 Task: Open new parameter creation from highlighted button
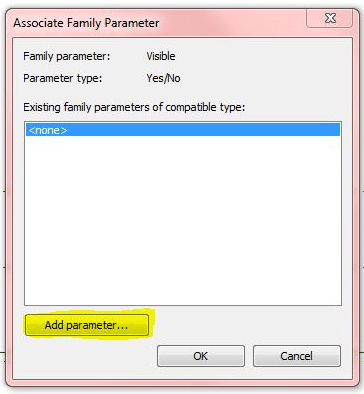87,325
